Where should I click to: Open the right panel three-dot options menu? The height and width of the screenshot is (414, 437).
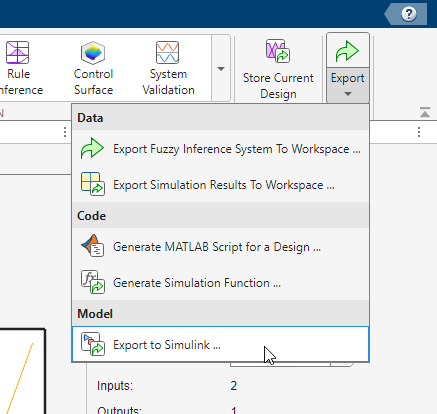point(419,132)
